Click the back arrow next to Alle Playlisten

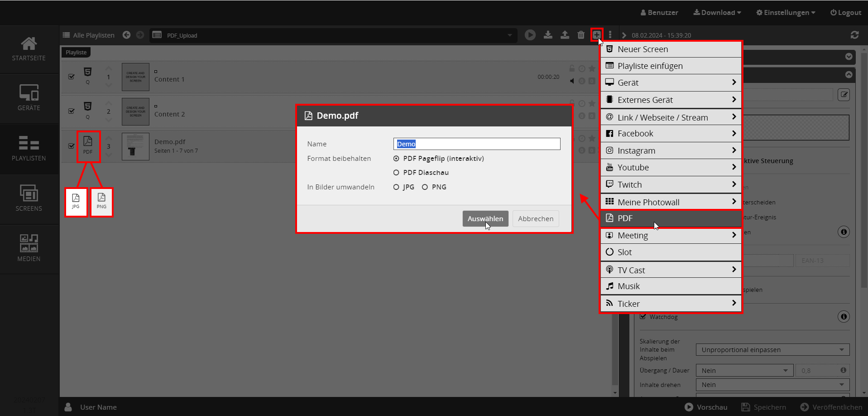[127, 35]
